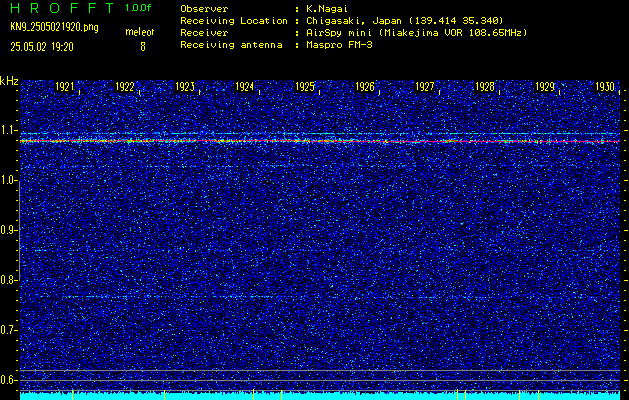This screenshot has height=400, width=629.
Task: Click the bright red carrier signal line
Action: pyautogui.click(x=320, y=141)
